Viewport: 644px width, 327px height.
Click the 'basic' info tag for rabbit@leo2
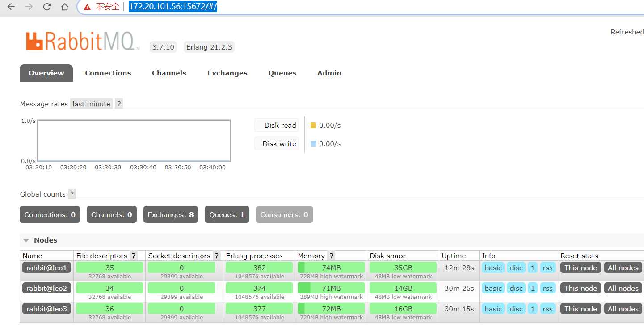pos(493,288)
